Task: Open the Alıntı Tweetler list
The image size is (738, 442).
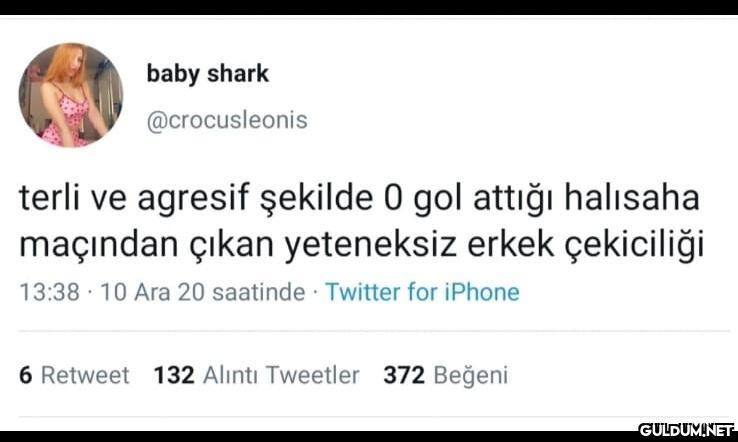Action: pos(281,375)
